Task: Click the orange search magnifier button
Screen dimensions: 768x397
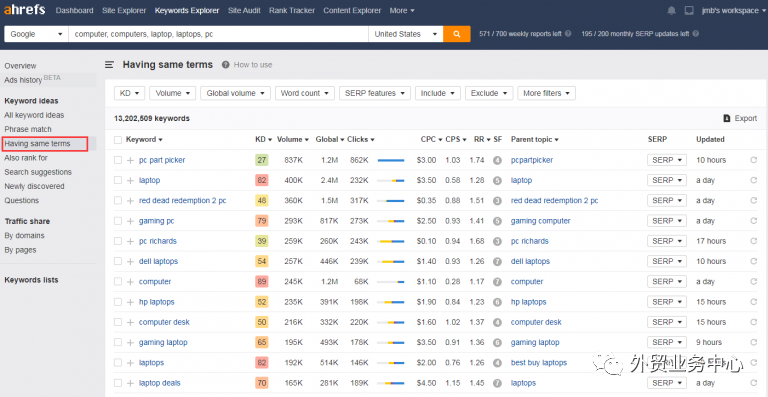Action: (456, 34)
